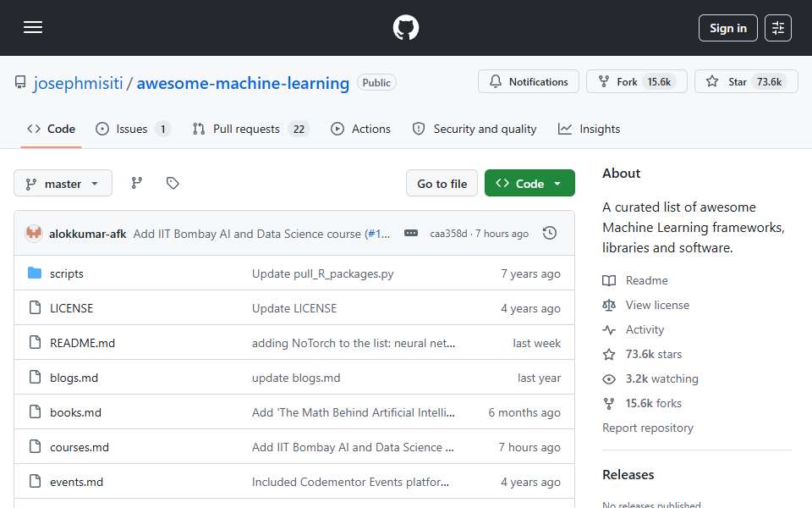Image resolution: width=812 pixels, height=508 pixels.
Task: Click file icon beside blogs.md
Action: coord(35,378)
